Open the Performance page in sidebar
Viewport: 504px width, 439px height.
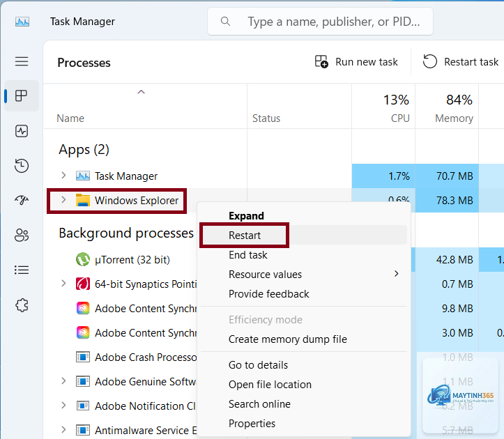(x=22, y=131)
